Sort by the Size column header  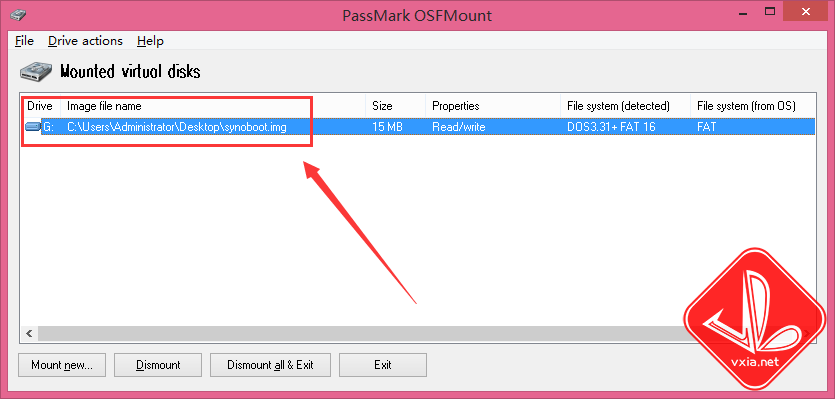(x=396, y=106)
